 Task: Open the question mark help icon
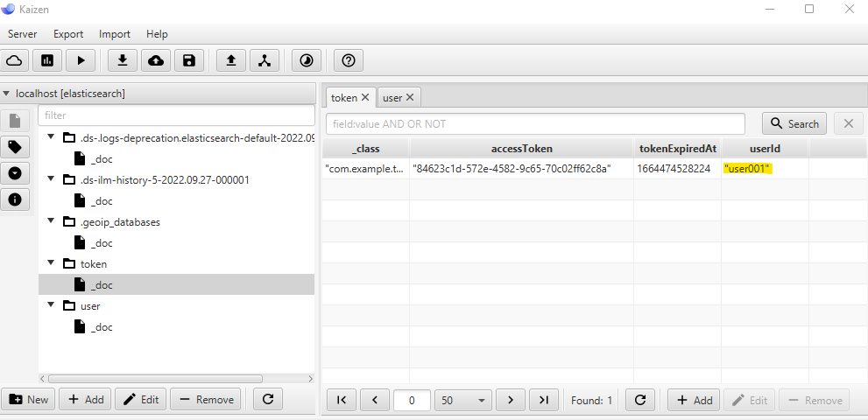349,60
